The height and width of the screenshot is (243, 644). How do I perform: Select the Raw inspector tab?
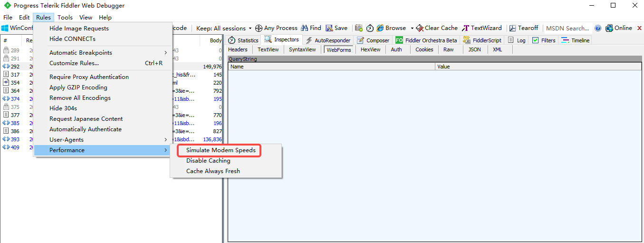click(x=448, y=49)
